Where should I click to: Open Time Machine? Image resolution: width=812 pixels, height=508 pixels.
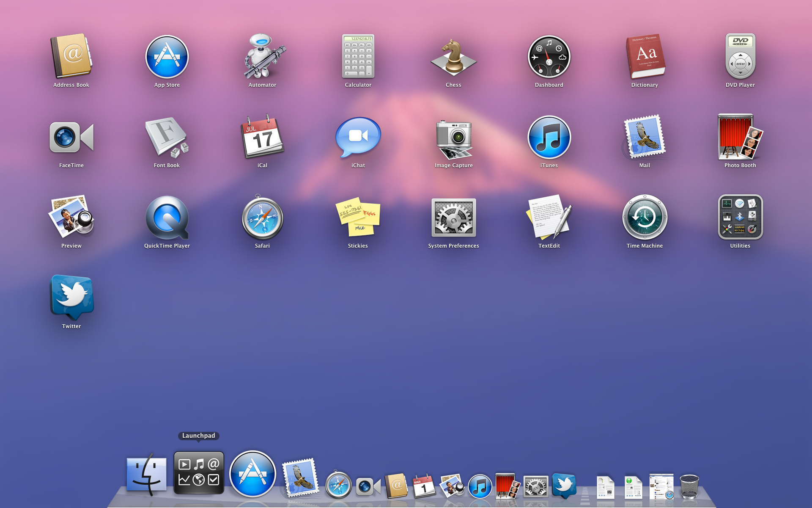(x=645, y=217)
